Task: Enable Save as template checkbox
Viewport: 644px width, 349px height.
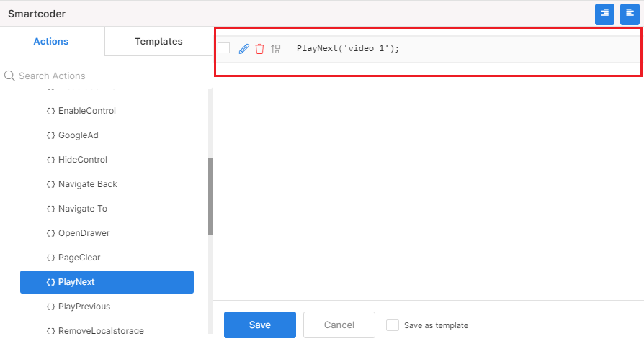Action: point(392,325)
